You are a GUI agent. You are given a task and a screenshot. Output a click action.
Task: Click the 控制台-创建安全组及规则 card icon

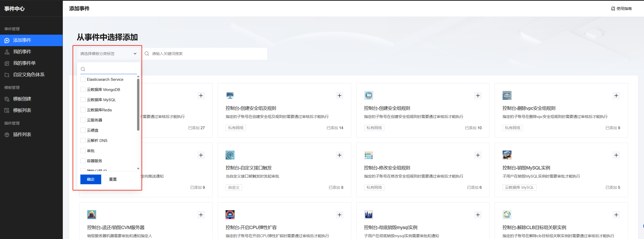point(230,95)
